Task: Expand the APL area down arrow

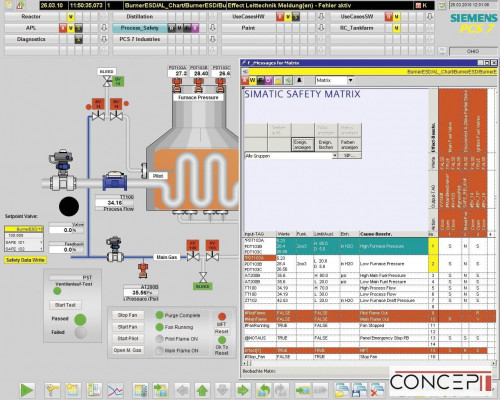Action: pyautogui.click(x=104, y=28)
